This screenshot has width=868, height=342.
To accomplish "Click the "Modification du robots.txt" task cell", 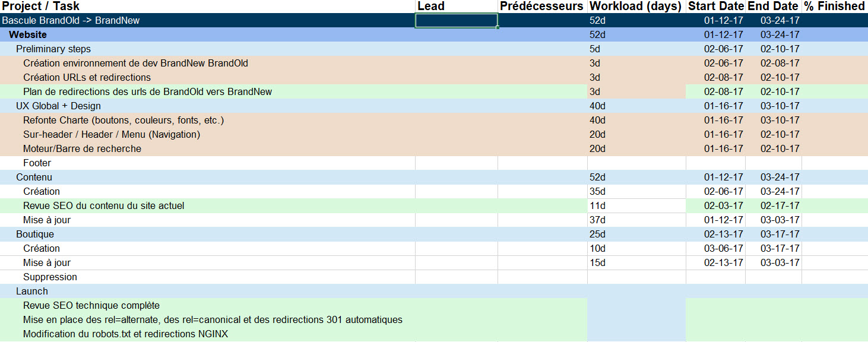I will tap(125, 334).
